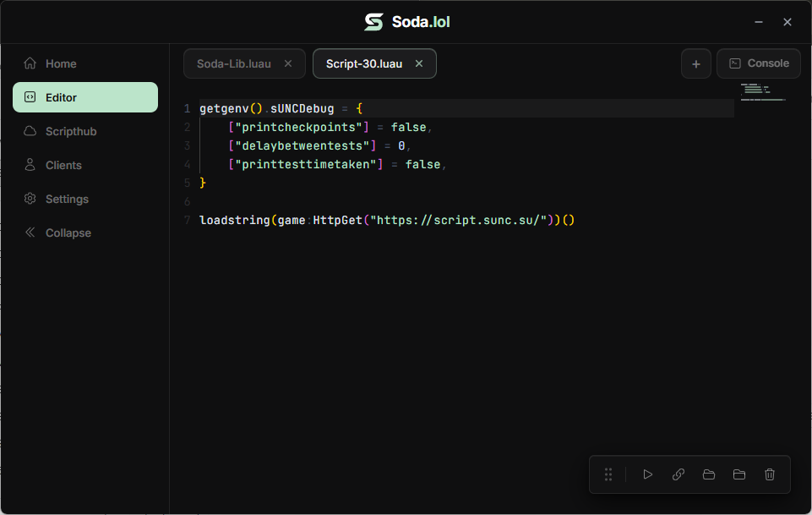This screenshot has width=812, height=515.
Task: Click the closed-folder icon in floating toolbar
Action: coord(739,474)
